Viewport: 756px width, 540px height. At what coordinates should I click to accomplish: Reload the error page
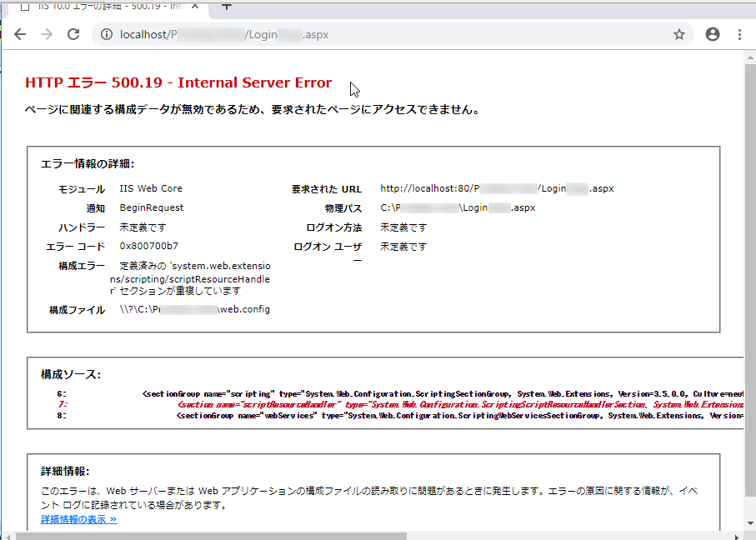73,34
